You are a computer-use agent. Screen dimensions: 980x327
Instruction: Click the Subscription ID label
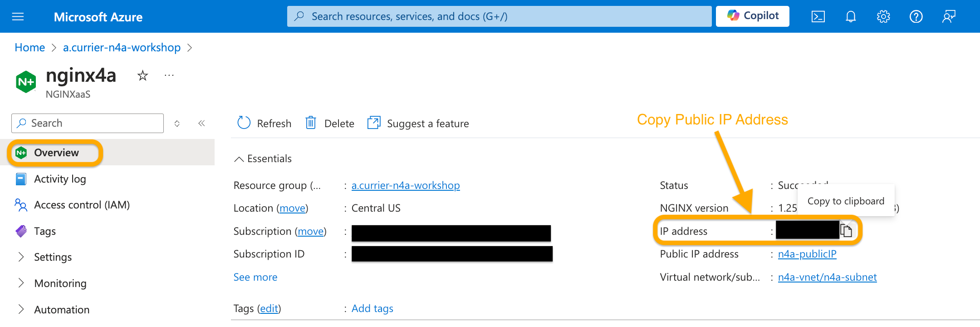click(x=269, y=254)
